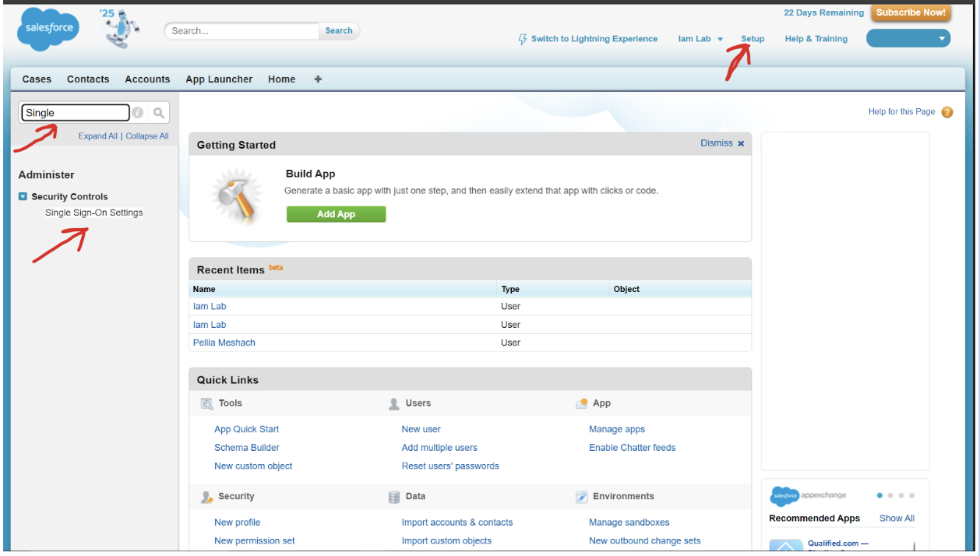Screen dimensions: 980x556
Task: Click the Environments section icon
Action: (581, 497)
